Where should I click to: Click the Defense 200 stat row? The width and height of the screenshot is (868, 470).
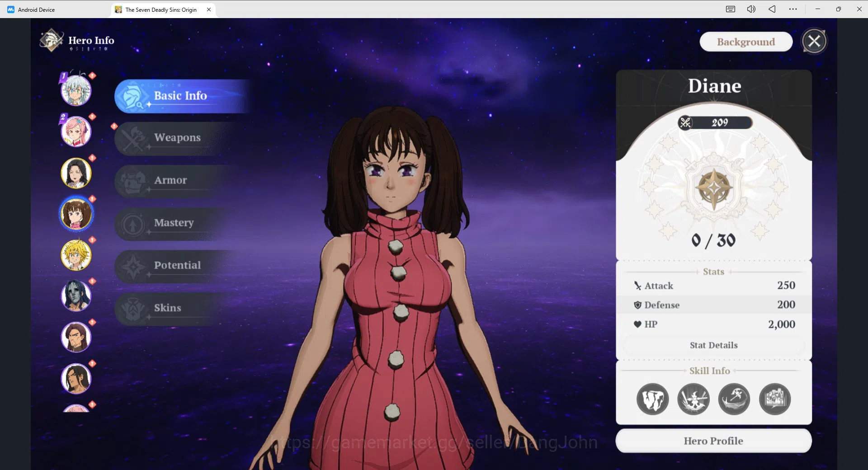click(x=714, y=305)
